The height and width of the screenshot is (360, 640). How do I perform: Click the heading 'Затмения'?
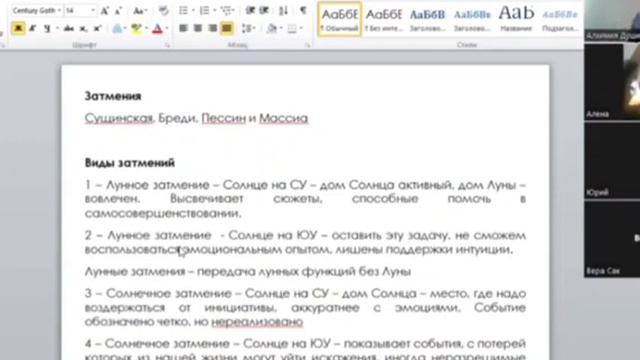(x=113, y=96)
